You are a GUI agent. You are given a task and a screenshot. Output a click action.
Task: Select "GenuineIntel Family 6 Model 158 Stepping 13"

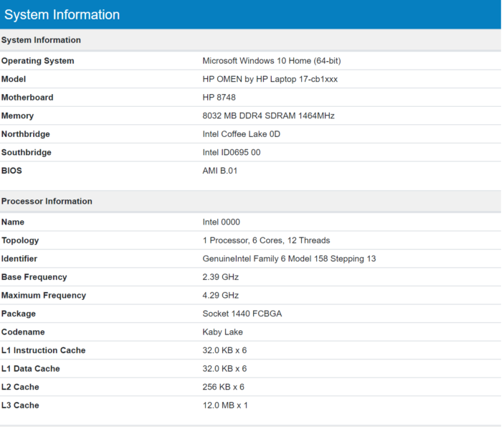coord(289,258)
